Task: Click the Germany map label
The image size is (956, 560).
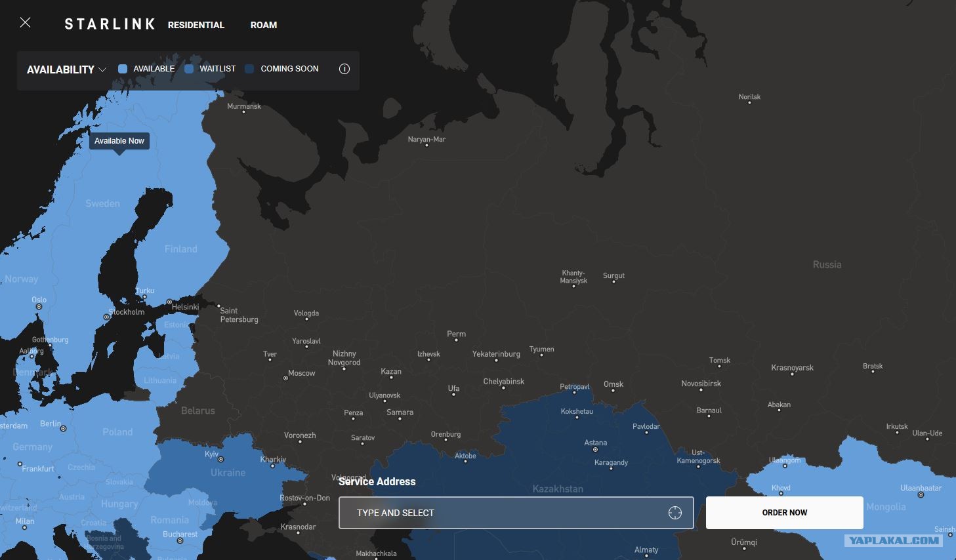Action: tap(32, 447)
